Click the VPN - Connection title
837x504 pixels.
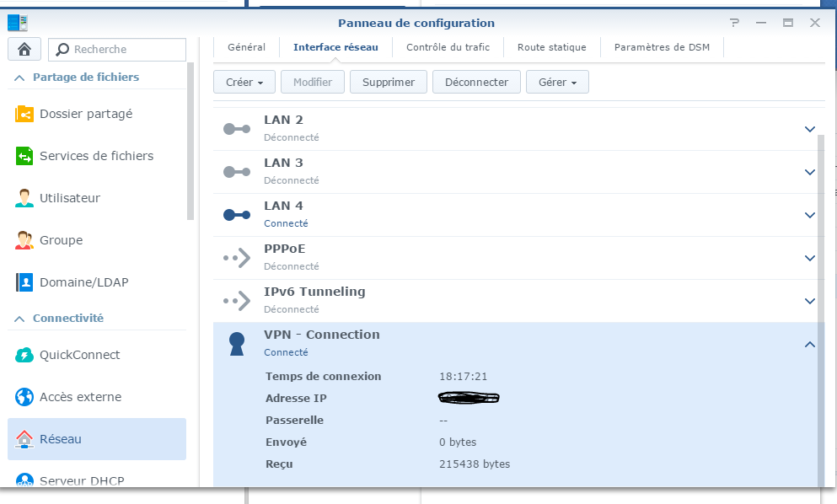[322, 335]
